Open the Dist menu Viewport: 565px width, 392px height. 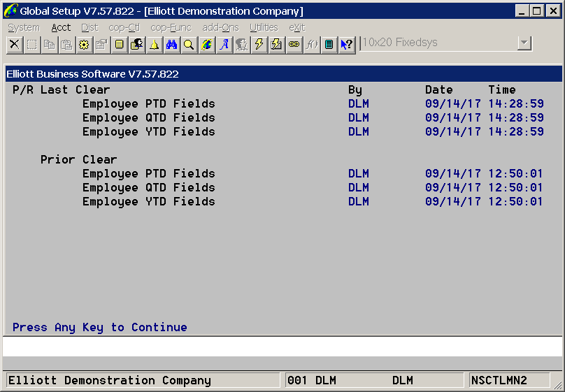coord(90,28)
